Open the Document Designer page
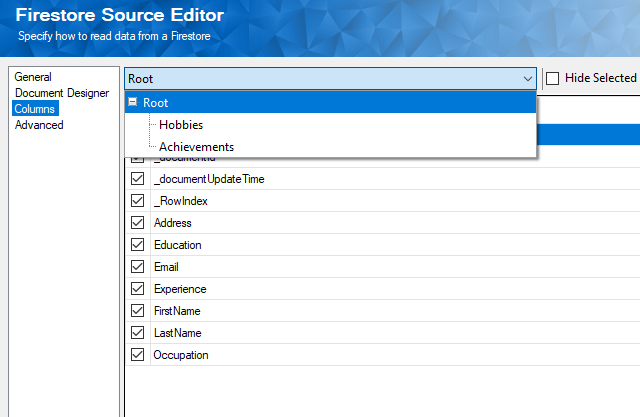 click(62, 93)
